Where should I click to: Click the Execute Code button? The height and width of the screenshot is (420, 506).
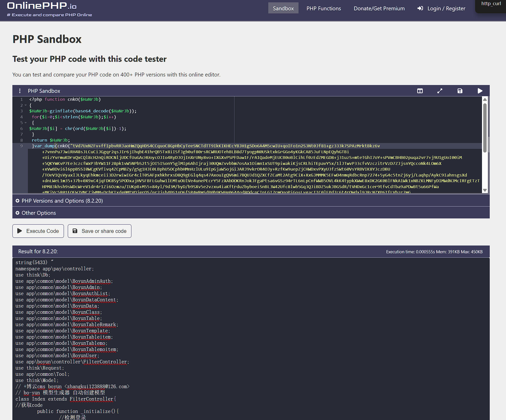click(x=38, y=231)
